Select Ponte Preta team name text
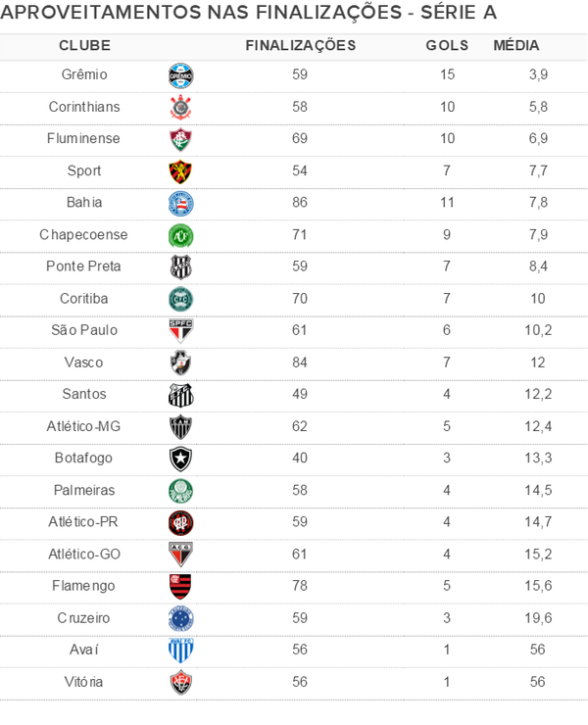 pos(84,266)
